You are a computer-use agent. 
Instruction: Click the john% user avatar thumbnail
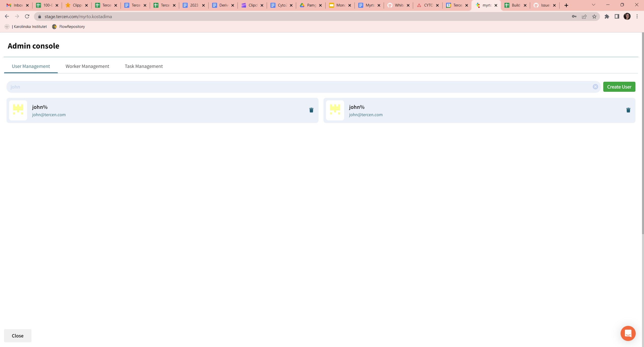[18, 110]
